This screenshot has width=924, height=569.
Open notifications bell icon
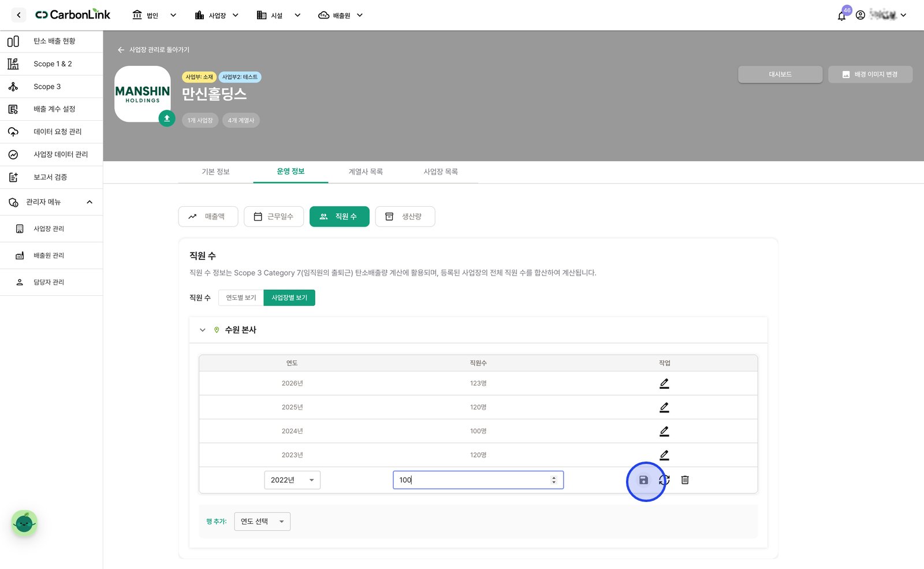tap(841, 16)
